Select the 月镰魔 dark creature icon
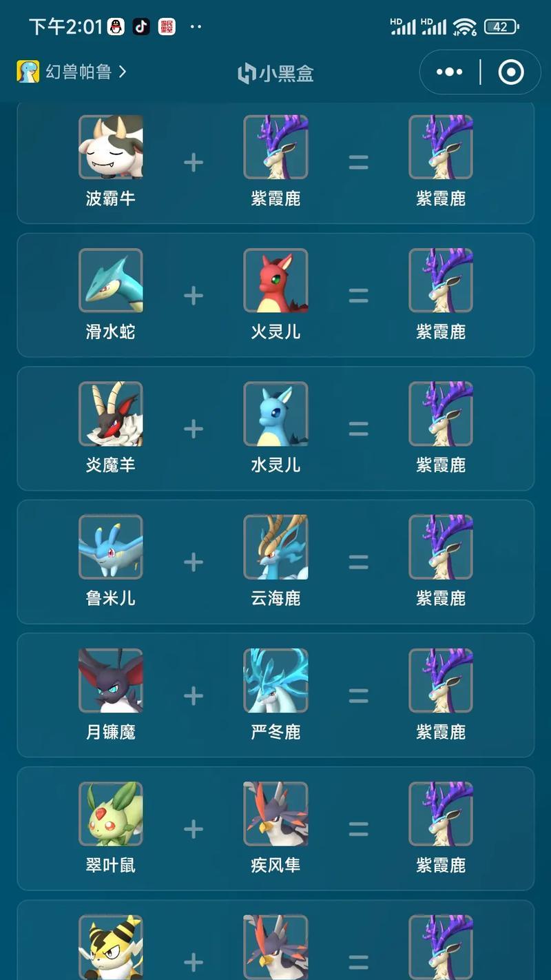The width and height of the screenshot is (551, 980). point(111,680)
